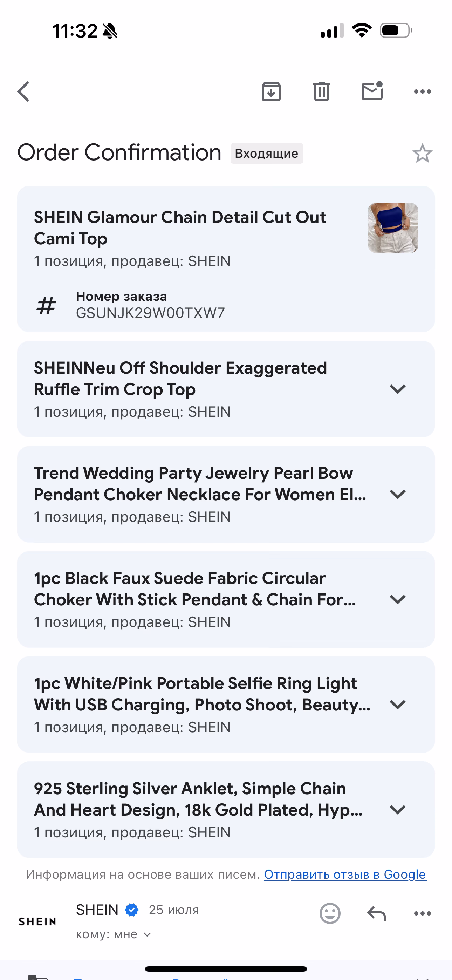This screenshot has height=980, width=452.
Task: Expand Off Shoulder Ruffle Trim Crop Top
Action: click(x=398, y=389)
